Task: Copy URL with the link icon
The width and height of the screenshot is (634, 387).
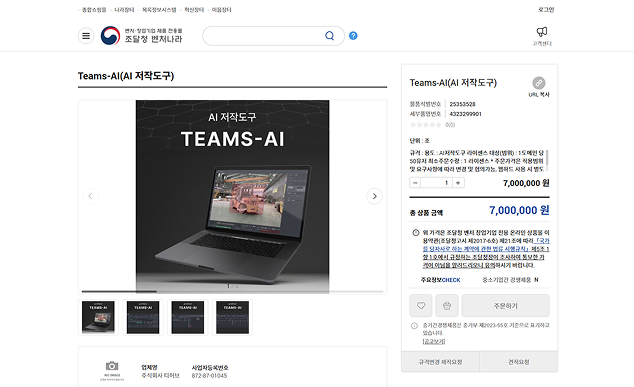Action: (539, 83)
